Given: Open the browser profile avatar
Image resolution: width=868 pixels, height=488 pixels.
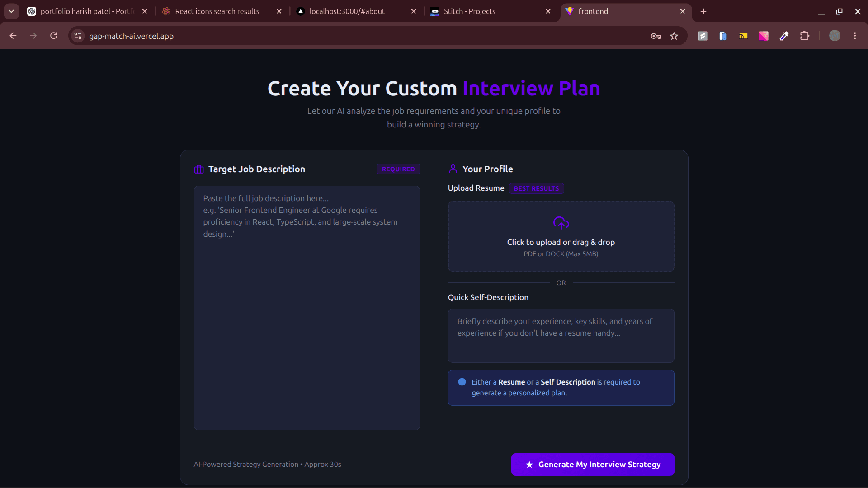Looking at the screenshot, I should (x=835, y=36).
